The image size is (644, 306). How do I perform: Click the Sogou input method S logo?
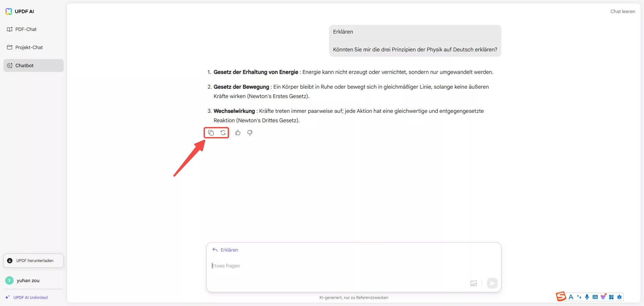tap(561, 297)
